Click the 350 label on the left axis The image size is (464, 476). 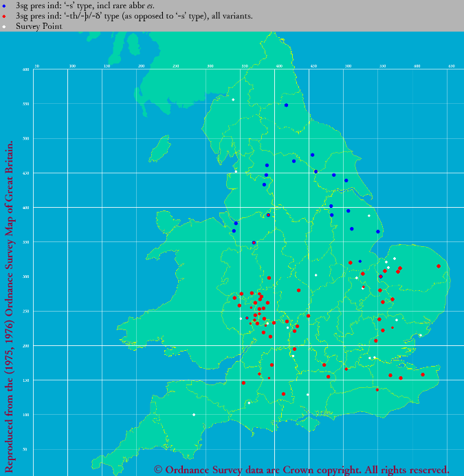tap(25, 242)
